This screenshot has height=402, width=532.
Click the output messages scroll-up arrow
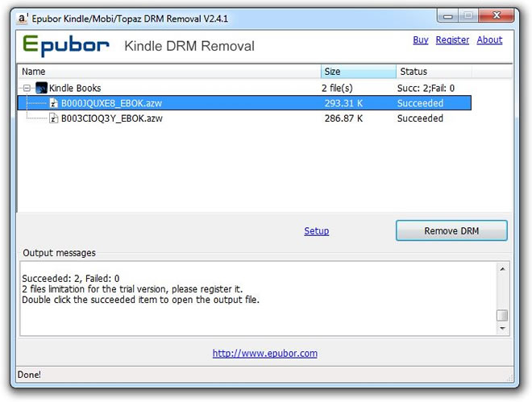pyautogui.click(x=502, y=269)
